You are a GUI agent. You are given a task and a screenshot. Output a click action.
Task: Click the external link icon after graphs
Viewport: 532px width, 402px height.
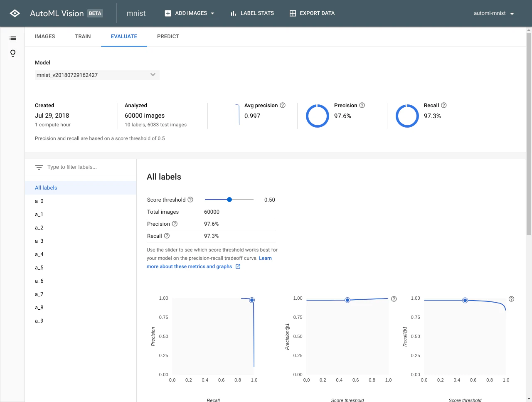[238, 266]
